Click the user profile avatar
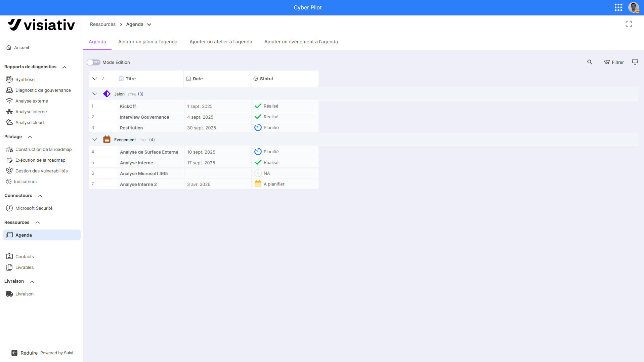Image resolution: width=644 pixels, height=362 pixels. [633, 7]
